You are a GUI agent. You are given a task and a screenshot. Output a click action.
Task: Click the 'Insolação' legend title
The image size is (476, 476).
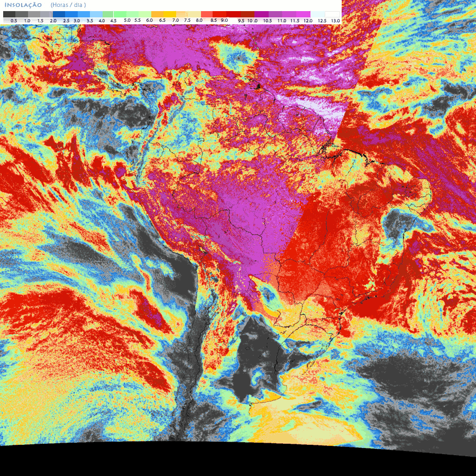pyautogui.click(x=23, y=5)
